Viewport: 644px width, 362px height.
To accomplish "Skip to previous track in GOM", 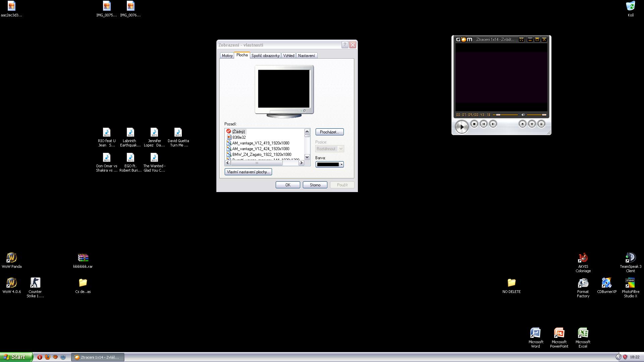I will pyautogui.click(x=483, y=124).
